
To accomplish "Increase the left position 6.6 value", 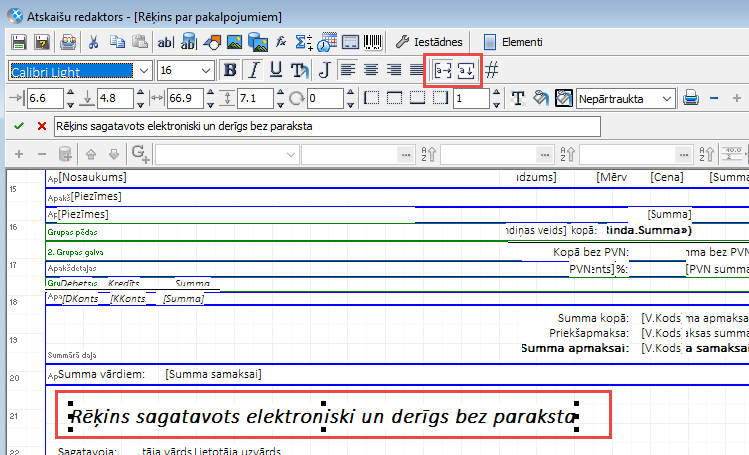I will pyautogui.click(x=70, y=94).
